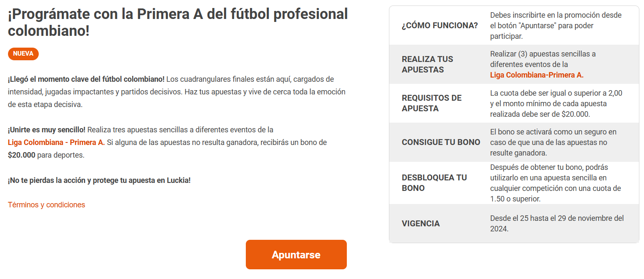The image size is (644, 279).
Task: Click the VIGENCIA row label
Action: tap(420, 223)
